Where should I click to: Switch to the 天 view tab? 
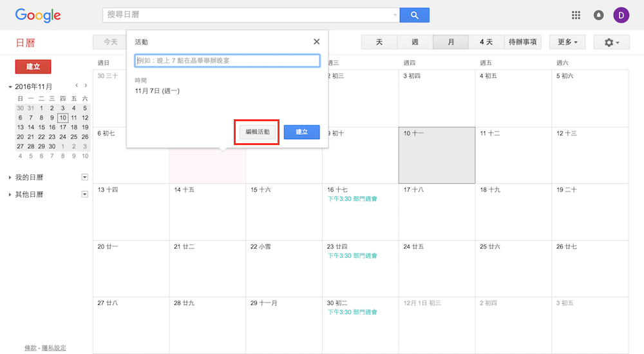379,42
